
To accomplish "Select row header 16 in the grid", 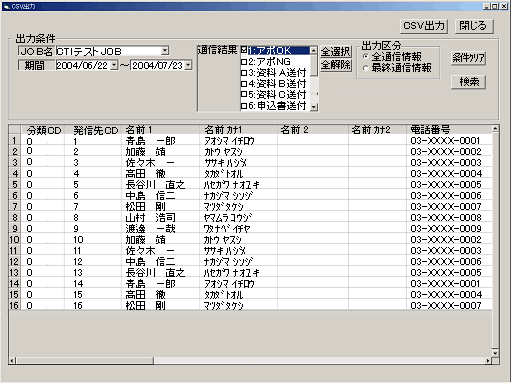I will click(15, 305).
